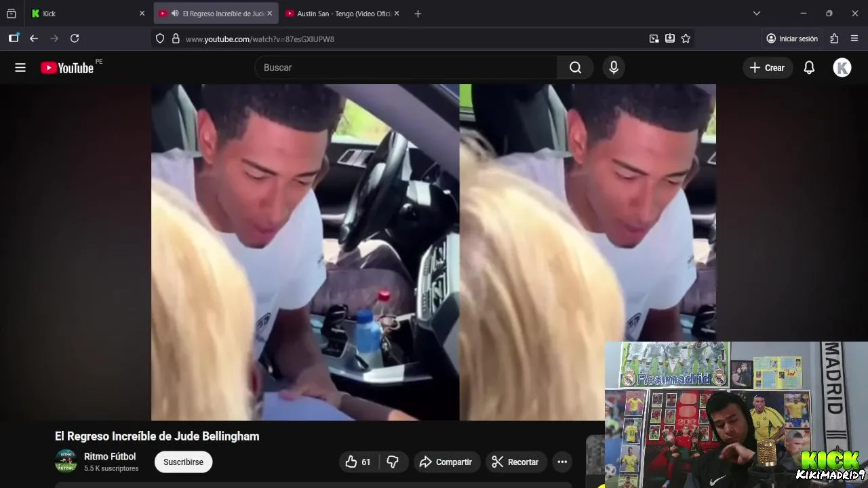The image size is (868, 488).
Task: Click the search magnifier button
Action: point(575,68)
